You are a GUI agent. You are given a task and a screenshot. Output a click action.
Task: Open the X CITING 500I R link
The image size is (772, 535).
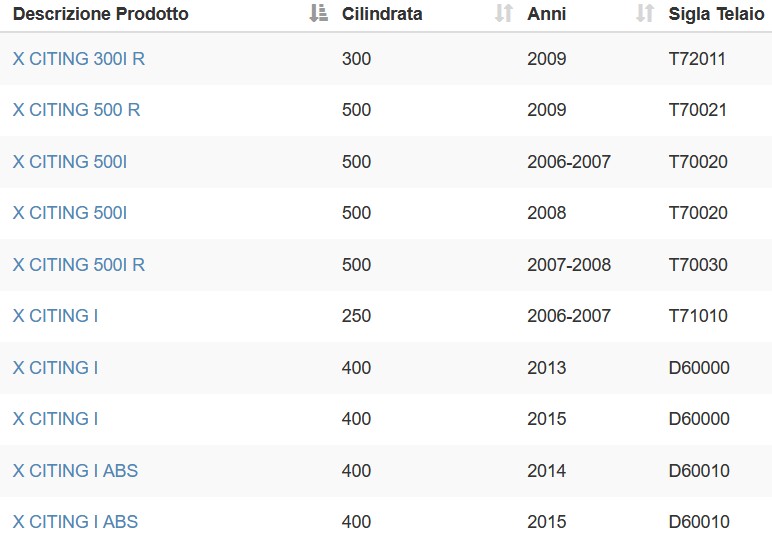pyautogui.click(x=79, y=264)
